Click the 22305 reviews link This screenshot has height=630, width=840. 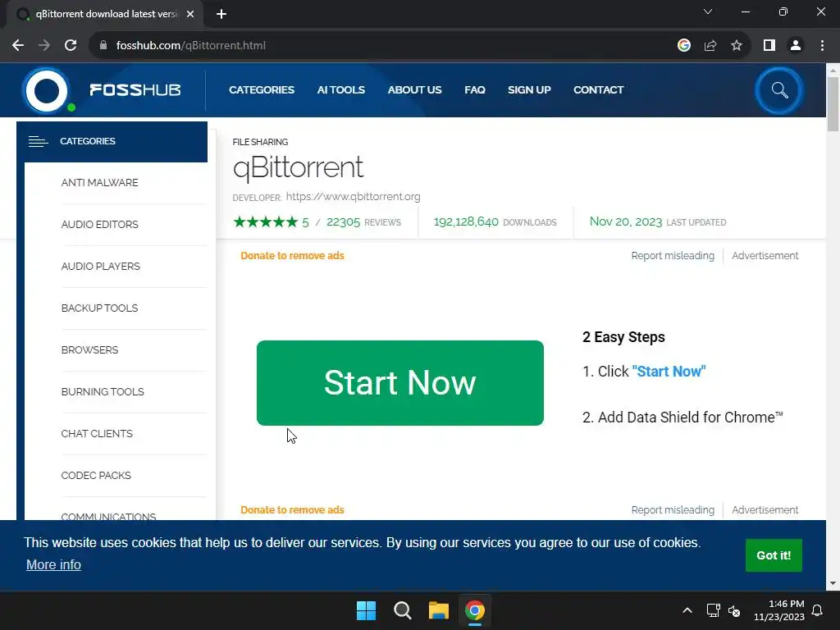pos(363,221)
